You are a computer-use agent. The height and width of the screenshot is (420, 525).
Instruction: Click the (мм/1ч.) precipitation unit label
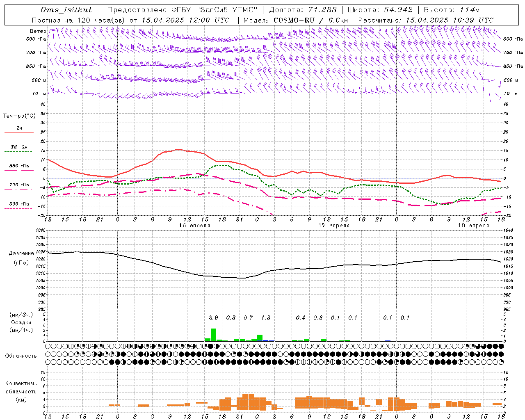(21, 330)
